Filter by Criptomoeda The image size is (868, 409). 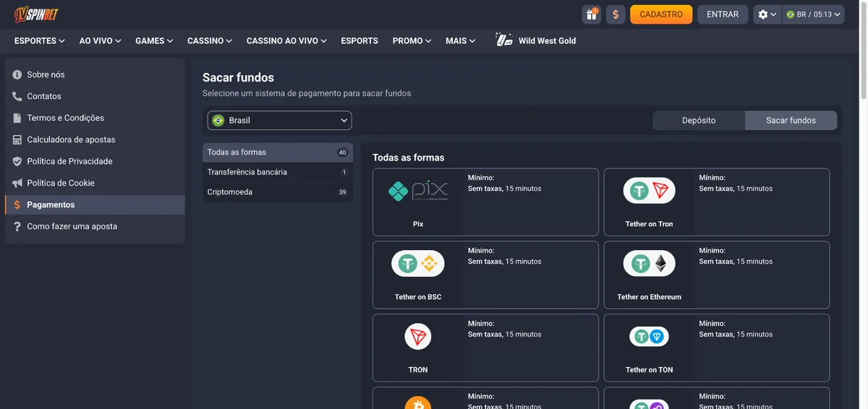[x=278, y=192]
